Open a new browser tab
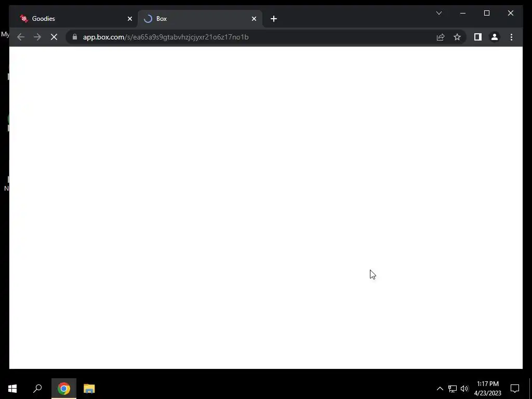The height and width of the screenshot is (399, 532). (274, 19)
